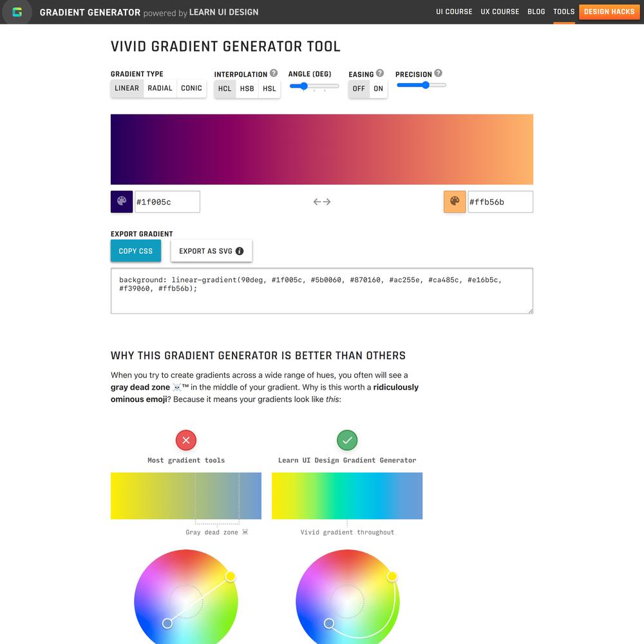Open the Interpolation help question mark

click(274, 73)
